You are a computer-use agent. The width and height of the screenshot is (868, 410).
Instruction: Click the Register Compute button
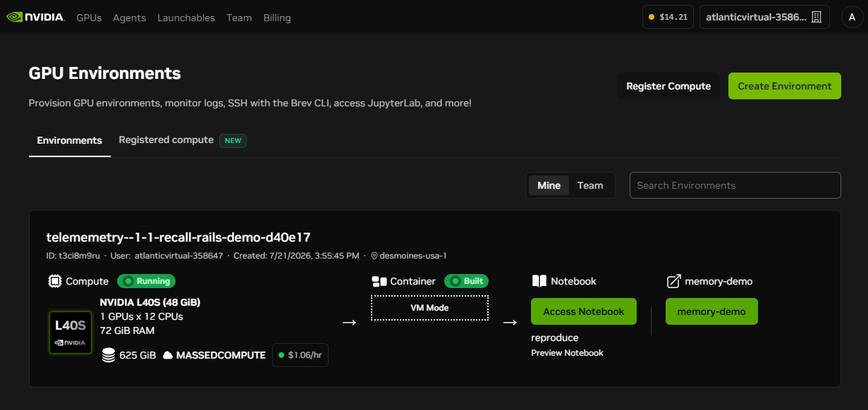(668, 86)
